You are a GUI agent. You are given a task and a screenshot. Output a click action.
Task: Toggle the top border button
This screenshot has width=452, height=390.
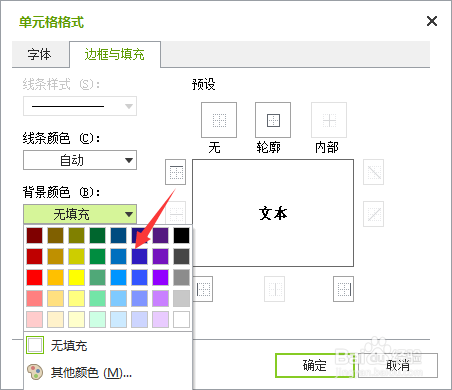(176, 172)
